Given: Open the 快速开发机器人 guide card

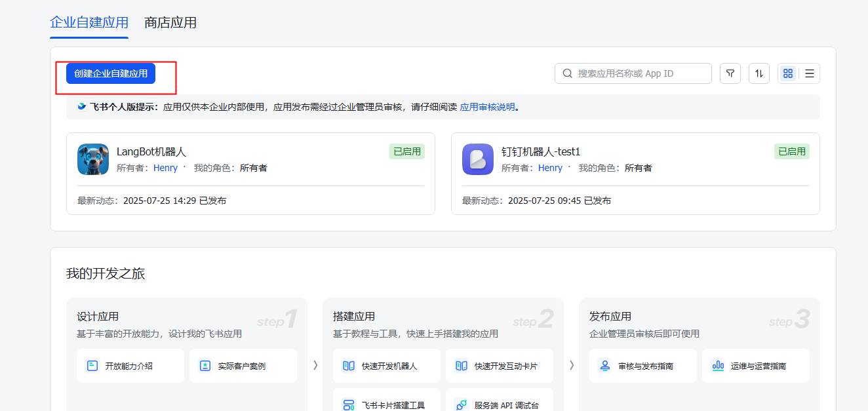Looking at the screenshot, I should pos(387,366).
